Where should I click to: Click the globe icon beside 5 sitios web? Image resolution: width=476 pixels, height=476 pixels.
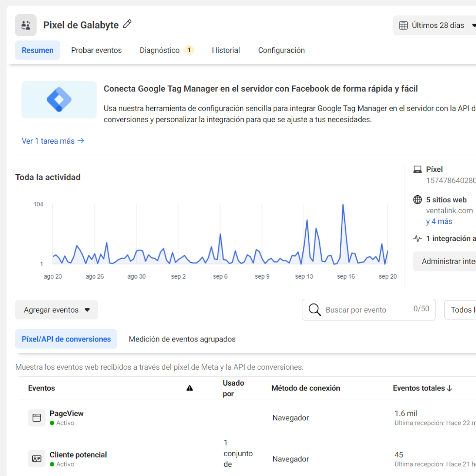pos(417,200)
